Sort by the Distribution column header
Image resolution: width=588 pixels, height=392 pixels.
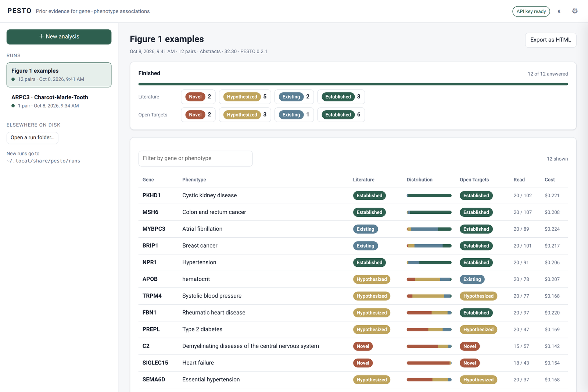[x=420, y=180]
